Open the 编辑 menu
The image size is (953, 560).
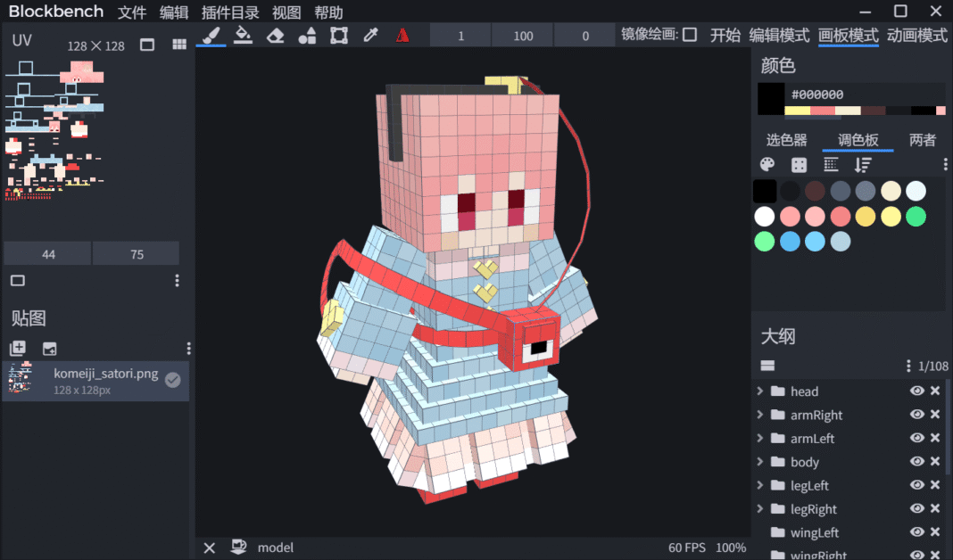174,12
